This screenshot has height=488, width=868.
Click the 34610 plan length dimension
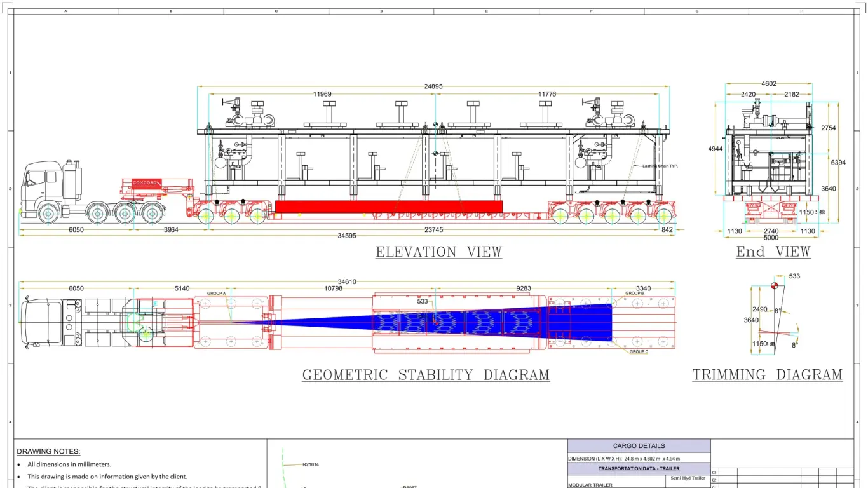[347, 281]
